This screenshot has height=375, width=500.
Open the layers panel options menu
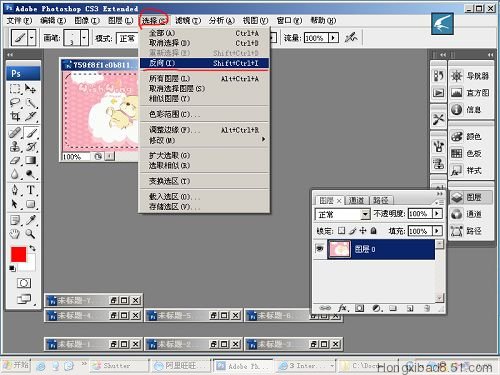point(440,202)
